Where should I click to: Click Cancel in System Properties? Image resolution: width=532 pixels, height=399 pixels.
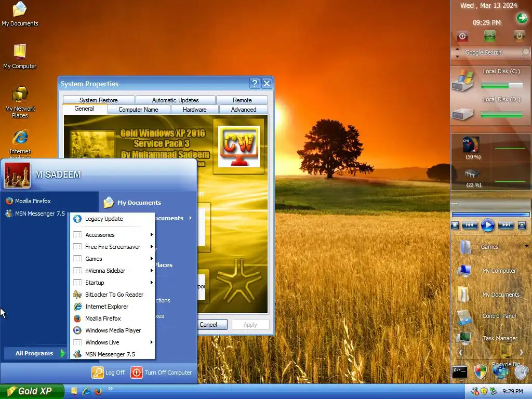tap(212, 325)
